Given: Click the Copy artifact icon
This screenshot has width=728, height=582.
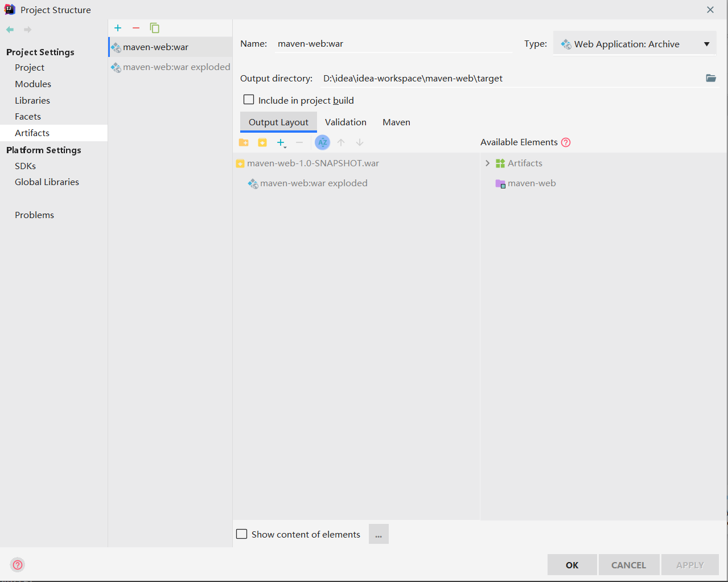Looking at the screenshot, I should (x=154, y=28).
